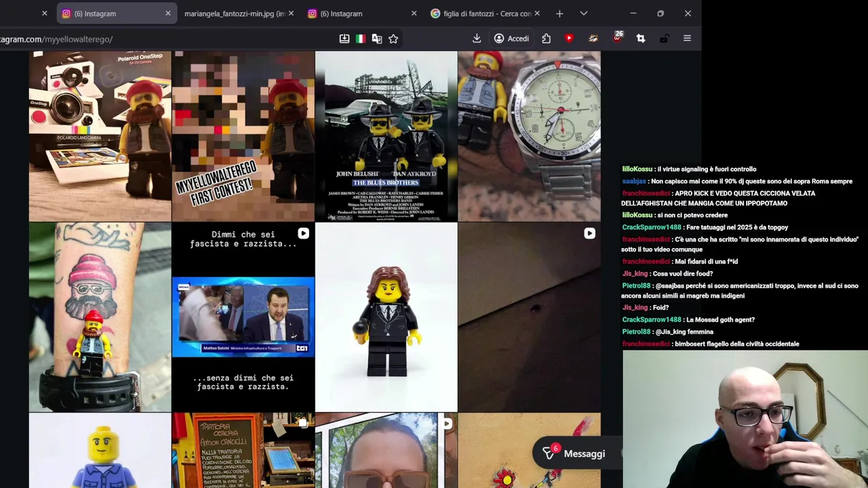Viewport: 868px width, 488px height.
Task: Switch to the second Instagram tab
Action: (362, 14)
